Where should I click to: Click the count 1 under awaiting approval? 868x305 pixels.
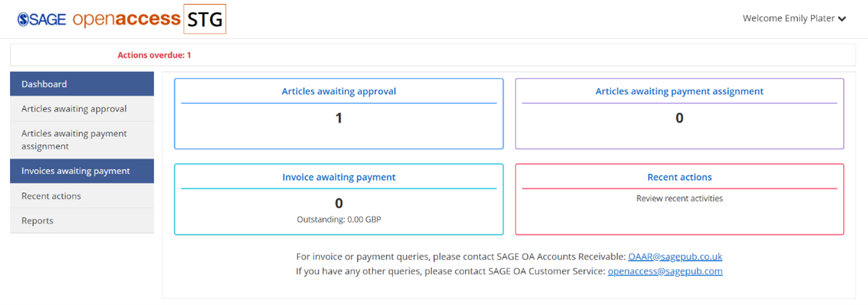[339, 118]
